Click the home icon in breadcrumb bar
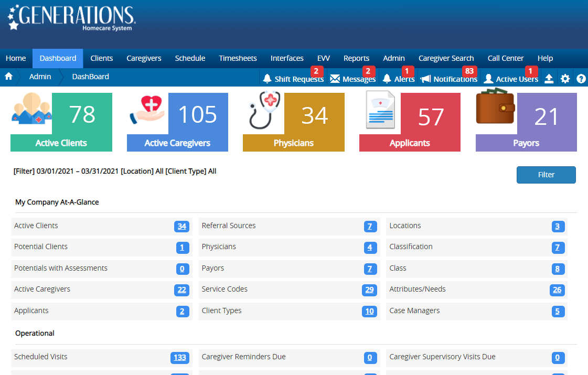Viewport: 588px width, 375px height. (8, 77)
